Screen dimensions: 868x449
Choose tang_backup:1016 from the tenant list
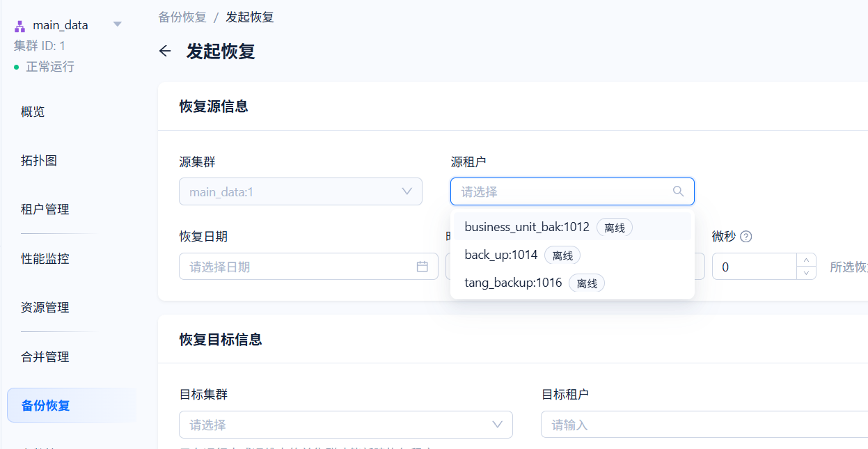[x=513, y=283]
